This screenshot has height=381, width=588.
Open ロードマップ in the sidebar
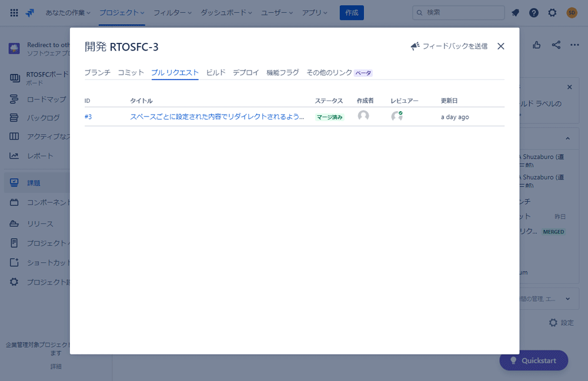click(x=39, y=99)
